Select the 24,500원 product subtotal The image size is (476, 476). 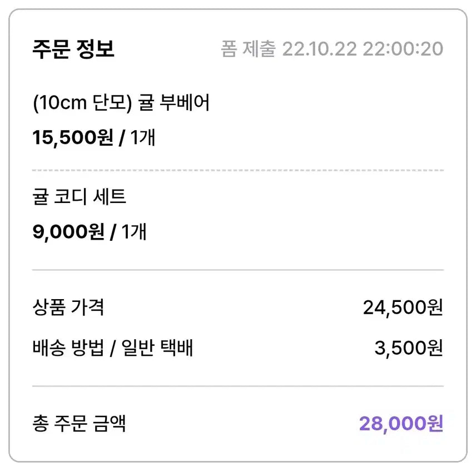403,307
